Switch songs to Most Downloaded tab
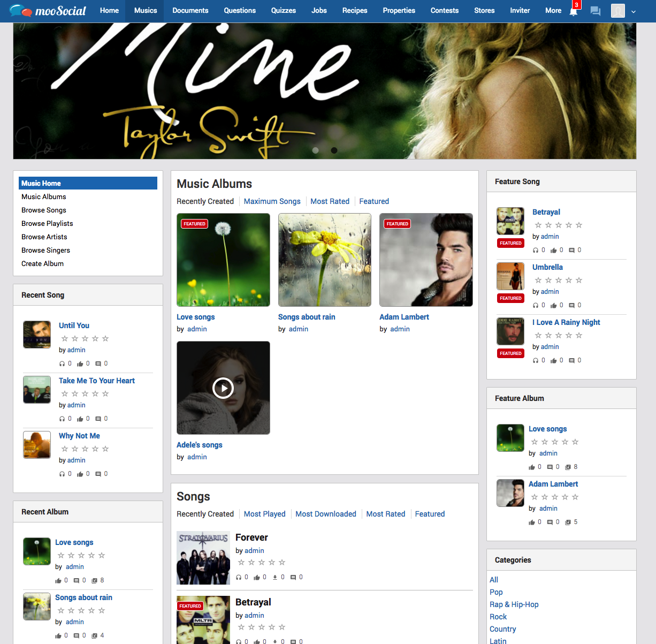Image resolution: width=656 pixels, height=644 pixels. [326, 514]
